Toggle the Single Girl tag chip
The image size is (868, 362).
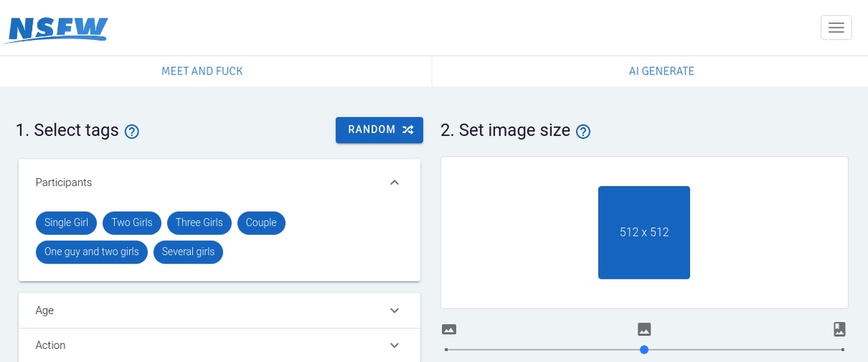(x=66, y=223)
